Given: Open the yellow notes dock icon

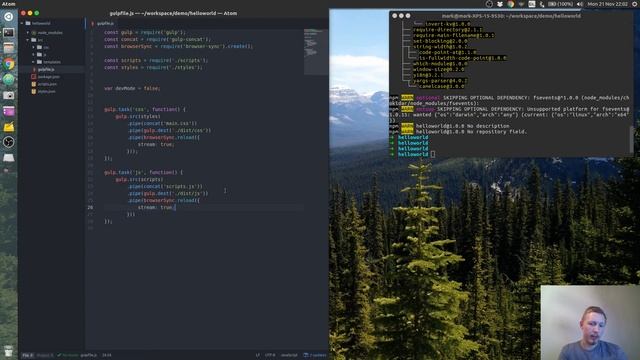Looking at the screenshot, I should 9,127.
